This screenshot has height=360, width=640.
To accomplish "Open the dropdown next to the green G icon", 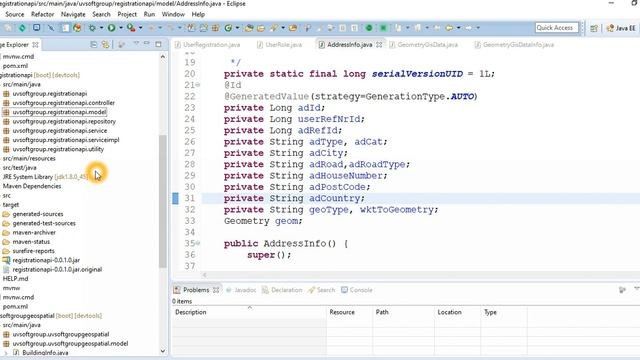I will coord(237,28).
